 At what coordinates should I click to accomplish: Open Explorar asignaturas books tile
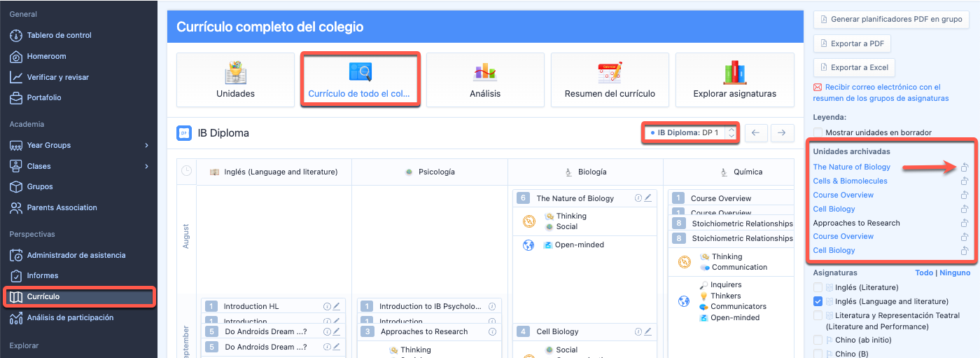(x=734, y=80)
